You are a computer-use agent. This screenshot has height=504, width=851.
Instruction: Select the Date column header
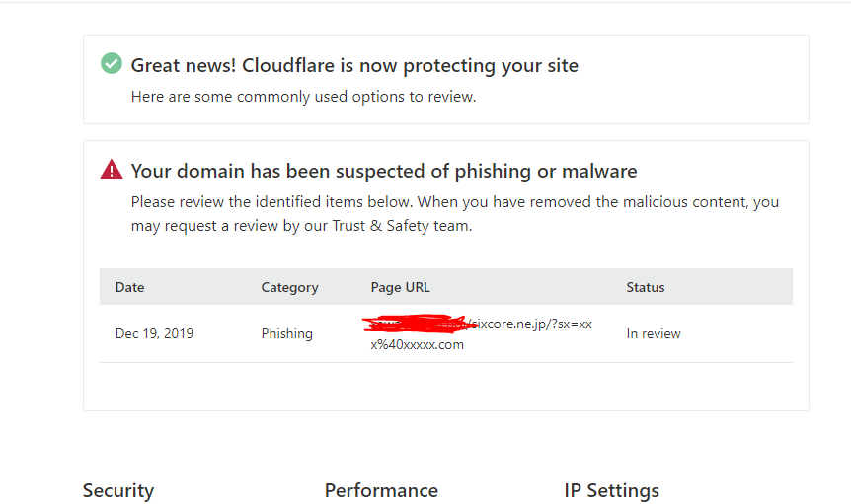(129, 287)
